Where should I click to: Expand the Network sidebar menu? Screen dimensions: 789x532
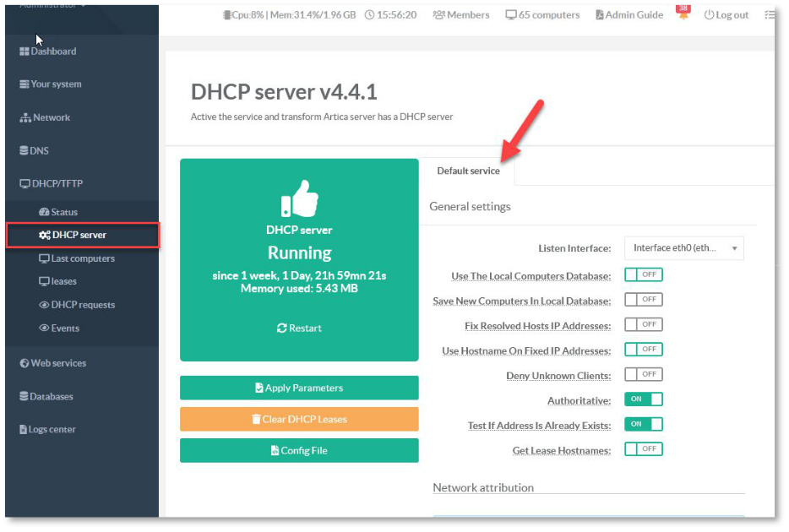click(x=46, y=118)
